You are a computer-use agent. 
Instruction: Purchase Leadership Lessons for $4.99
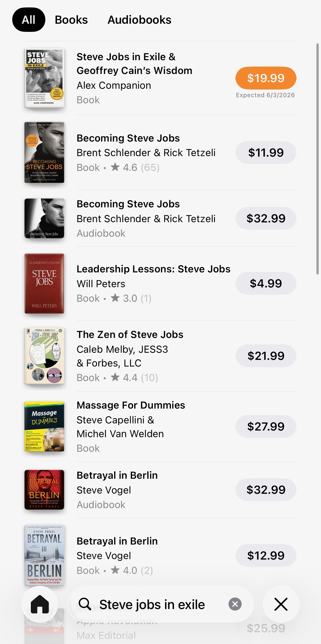click(x=266, y=283)
